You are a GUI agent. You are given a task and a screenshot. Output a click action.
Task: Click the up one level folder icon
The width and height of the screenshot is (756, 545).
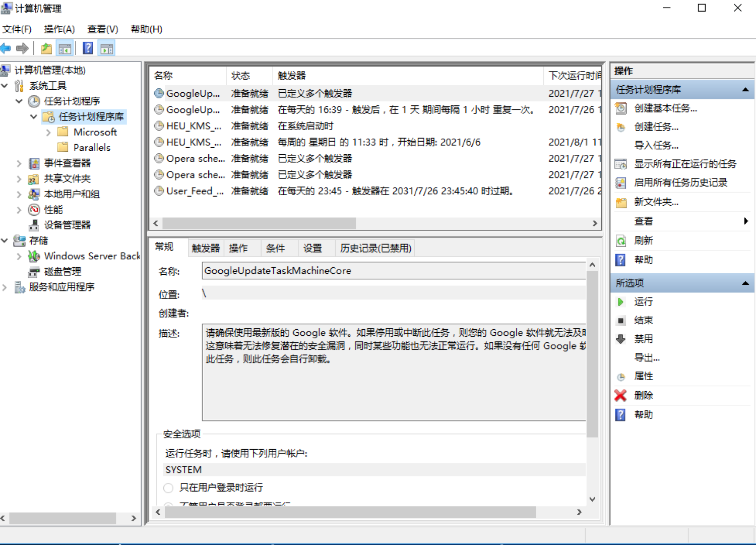click(46, 48)
